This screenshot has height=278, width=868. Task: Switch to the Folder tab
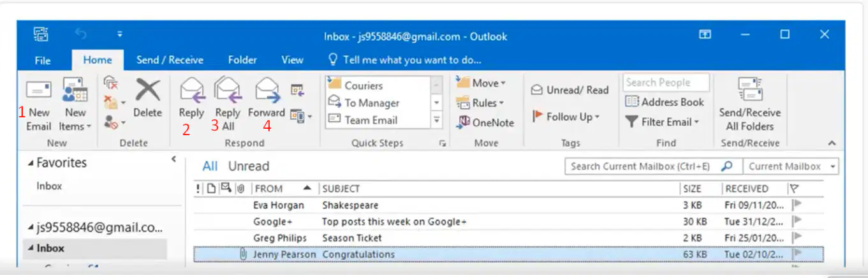[242, 60]
